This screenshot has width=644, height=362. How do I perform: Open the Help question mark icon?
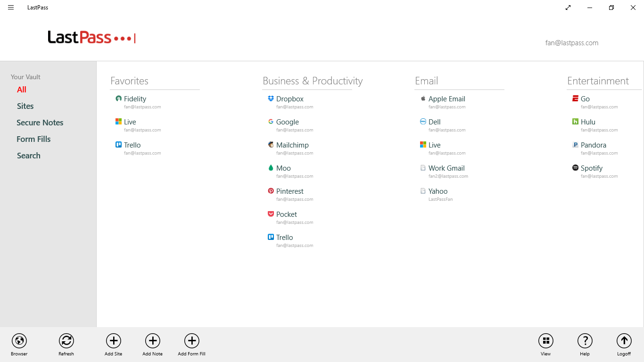(x=585, y=341)
